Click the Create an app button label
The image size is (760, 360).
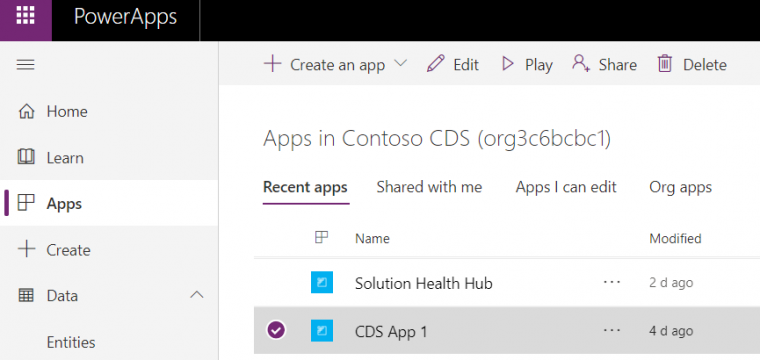click(337, 65)
